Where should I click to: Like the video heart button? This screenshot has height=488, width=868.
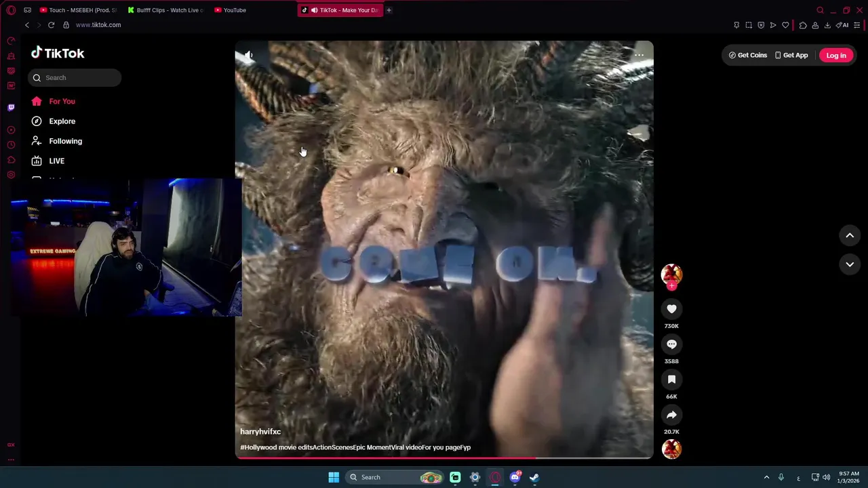click(x=671, y=309)
